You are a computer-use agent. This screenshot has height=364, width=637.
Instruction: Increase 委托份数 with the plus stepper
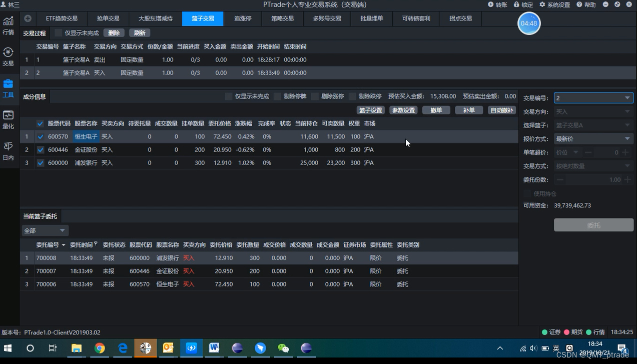(x=628, y=179)
